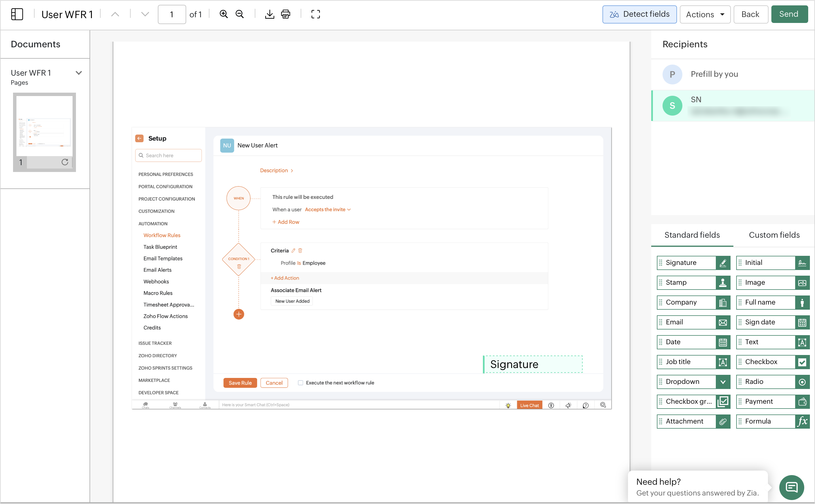Screen dimensions: 815x504
Task: Click the print icon
Action: point(286,14)
